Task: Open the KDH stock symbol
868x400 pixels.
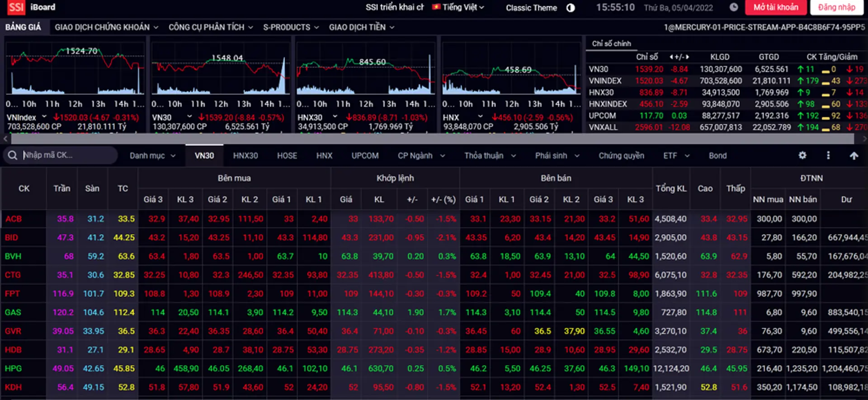Action: tap(13, 387)
